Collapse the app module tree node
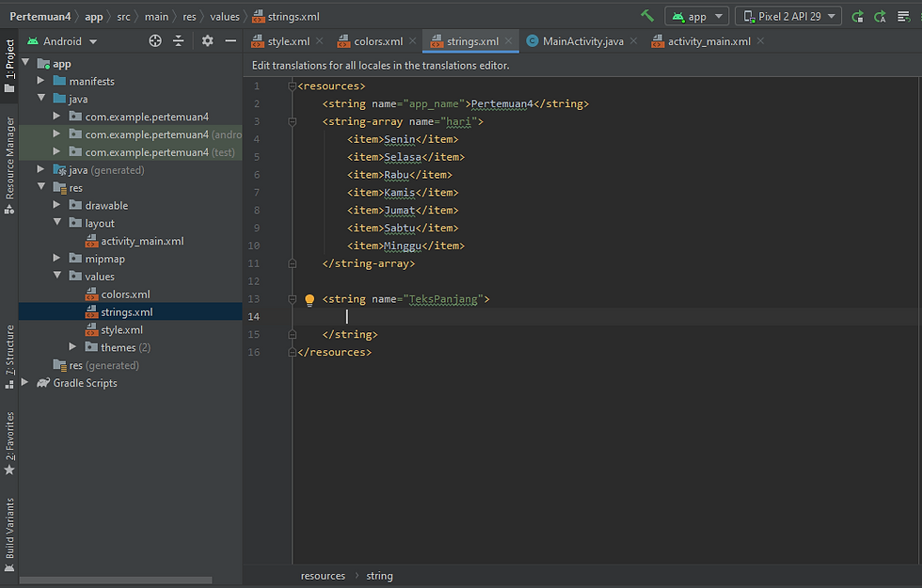Image resolution: width=922 pixels, height=588 pixels. [x=26, y=62]
